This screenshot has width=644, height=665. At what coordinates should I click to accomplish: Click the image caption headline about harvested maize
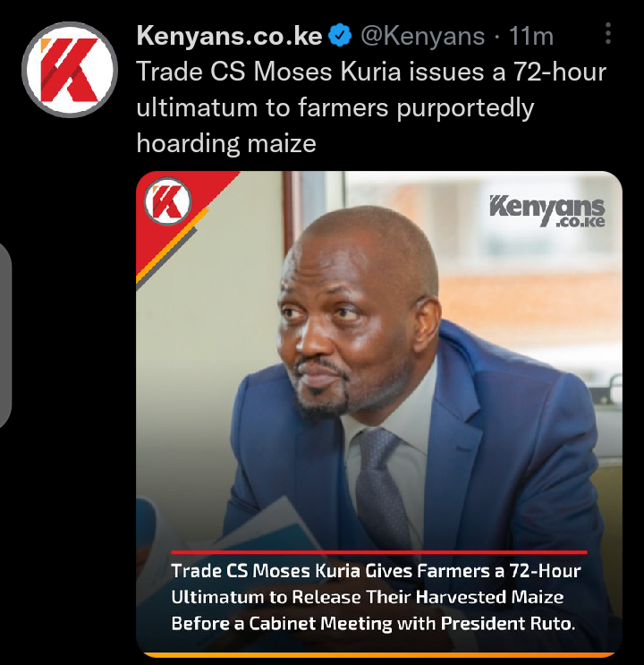[x=376, y=597]
